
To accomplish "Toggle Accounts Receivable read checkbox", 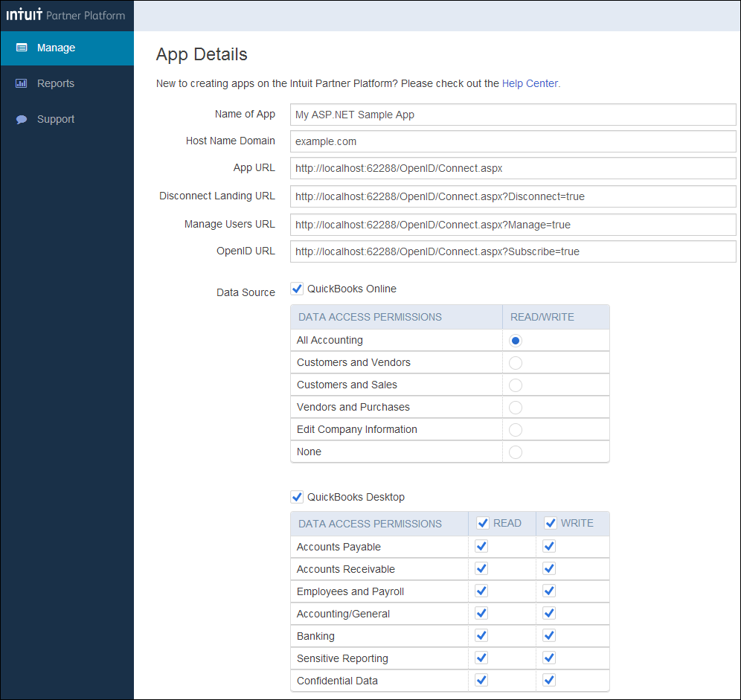I will coord(481,569).
